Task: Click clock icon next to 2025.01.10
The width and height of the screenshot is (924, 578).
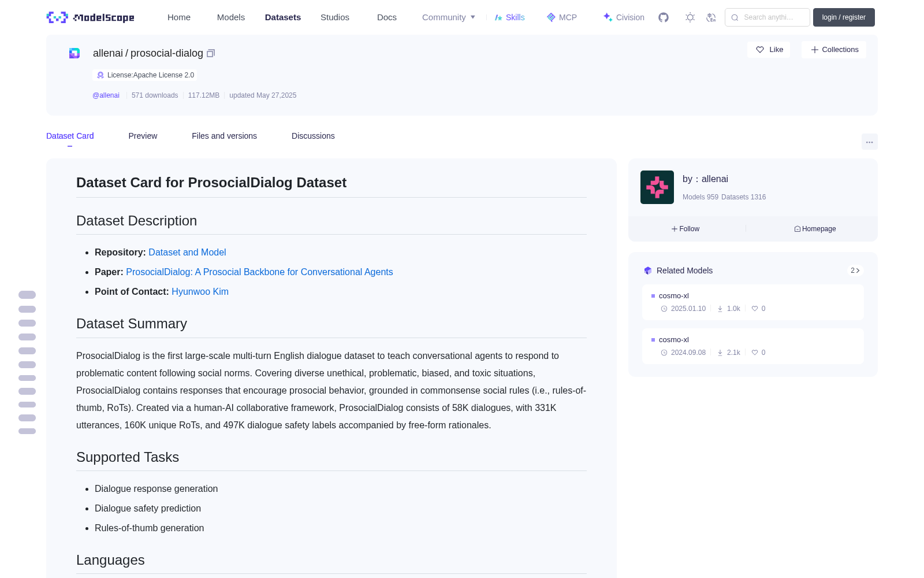Action: [664, 309]
